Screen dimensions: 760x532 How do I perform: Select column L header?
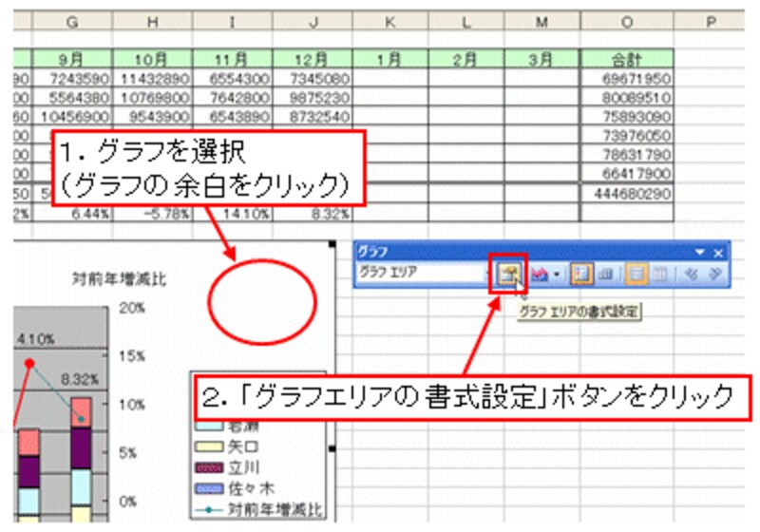coord(466,22)
